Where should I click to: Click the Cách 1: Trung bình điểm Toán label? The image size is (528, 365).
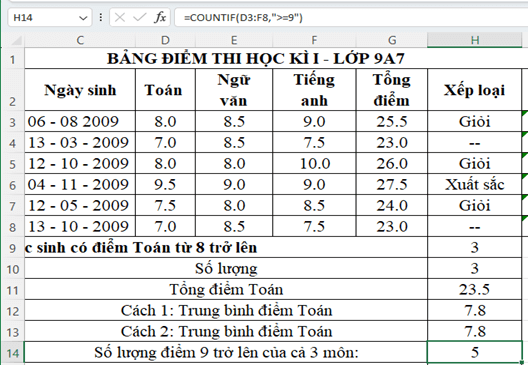pyautogui.click(x=226, y=310)
